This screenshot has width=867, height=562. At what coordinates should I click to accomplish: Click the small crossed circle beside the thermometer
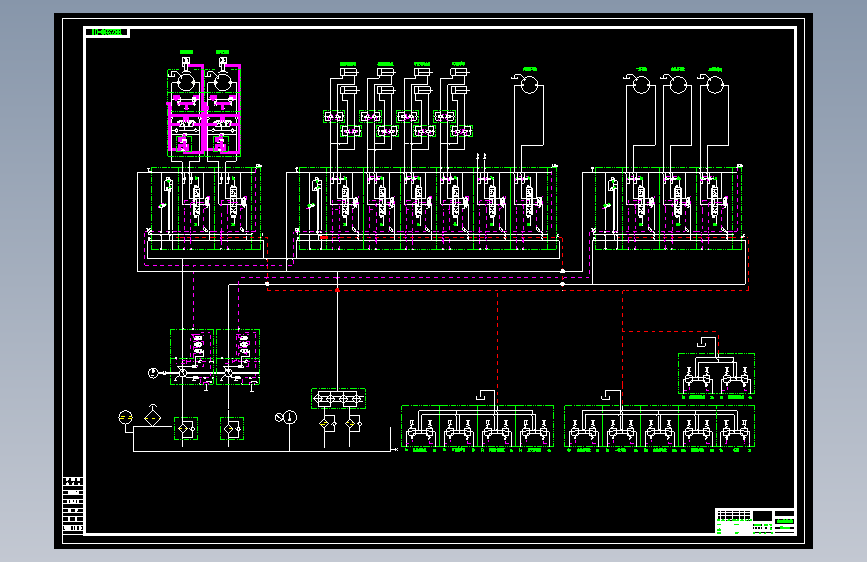[279, 418]
